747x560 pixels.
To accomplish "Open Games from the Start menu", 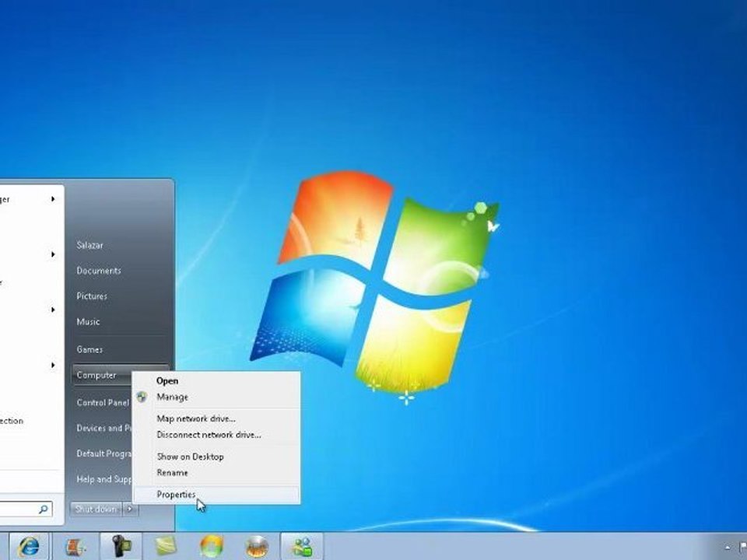I will [x=89, y=349].
